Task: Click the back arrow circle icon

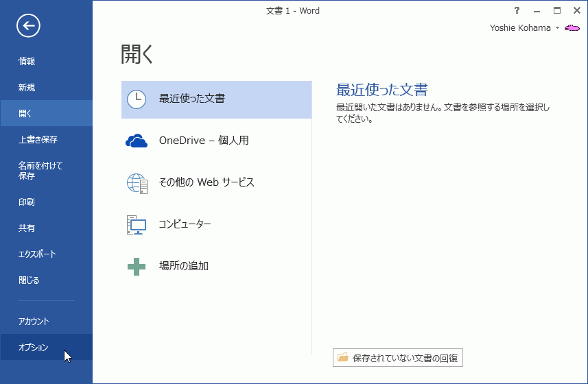Action: [x=29, y=26]
